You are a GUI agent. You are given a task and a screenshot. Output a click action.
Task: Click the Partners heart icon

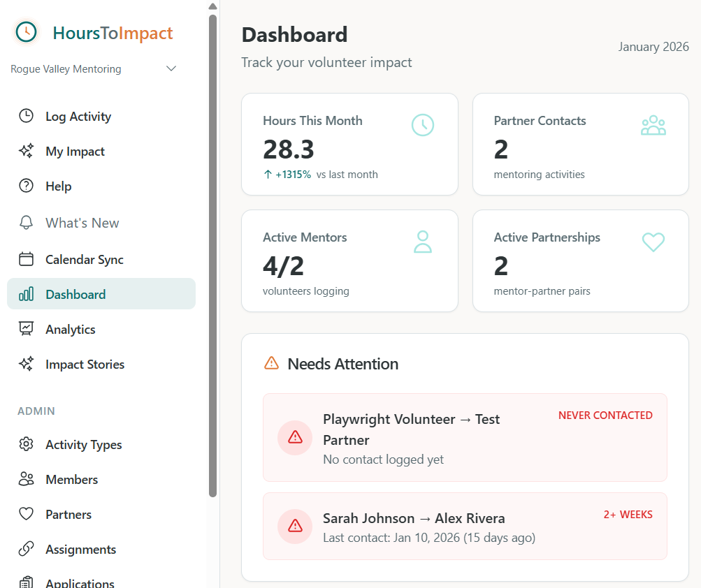[26, 514]
